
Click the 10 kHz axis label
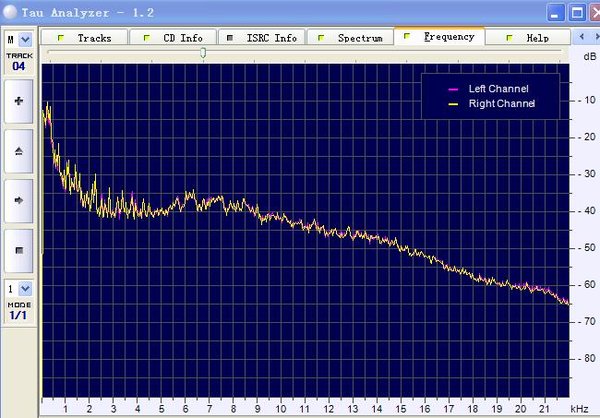281,409
